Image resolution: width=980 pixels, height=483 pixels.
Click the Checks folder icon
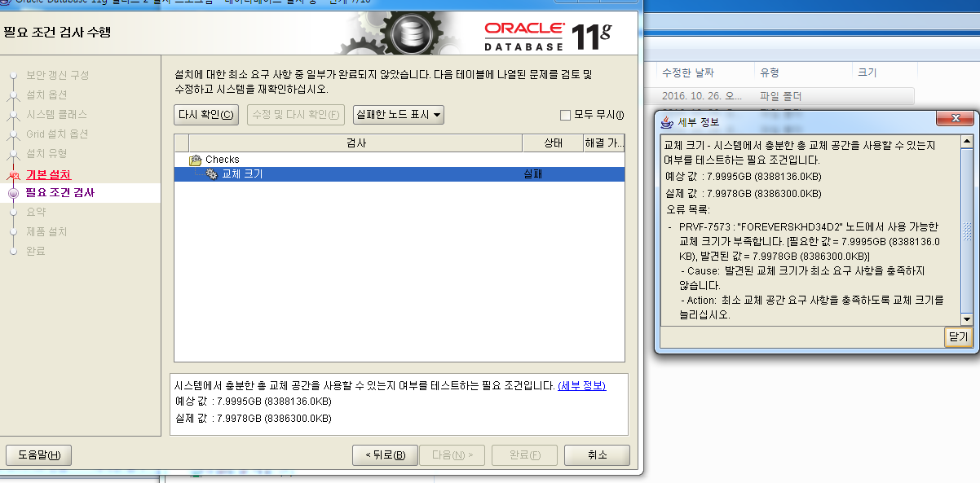(196, 160)
